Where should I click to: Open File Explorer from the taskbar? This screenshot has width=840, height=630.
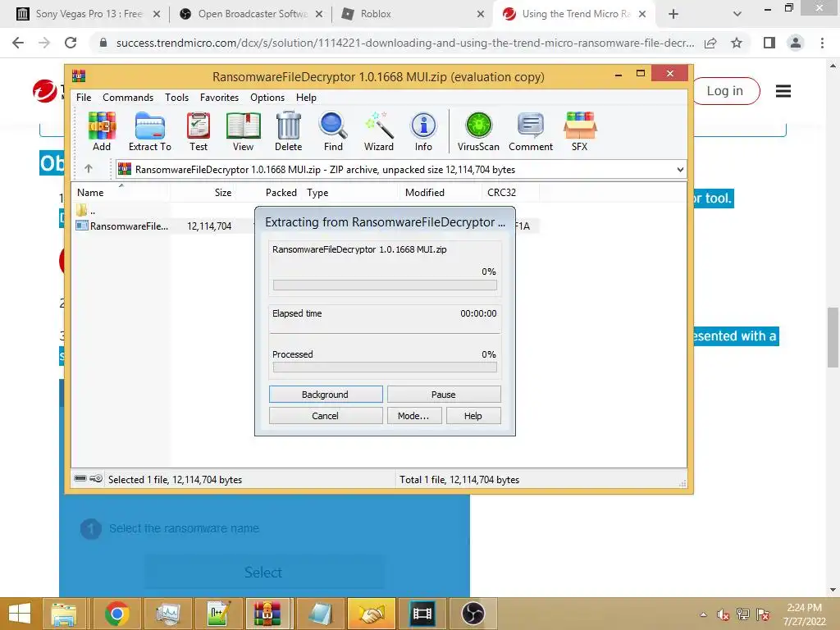64,614
